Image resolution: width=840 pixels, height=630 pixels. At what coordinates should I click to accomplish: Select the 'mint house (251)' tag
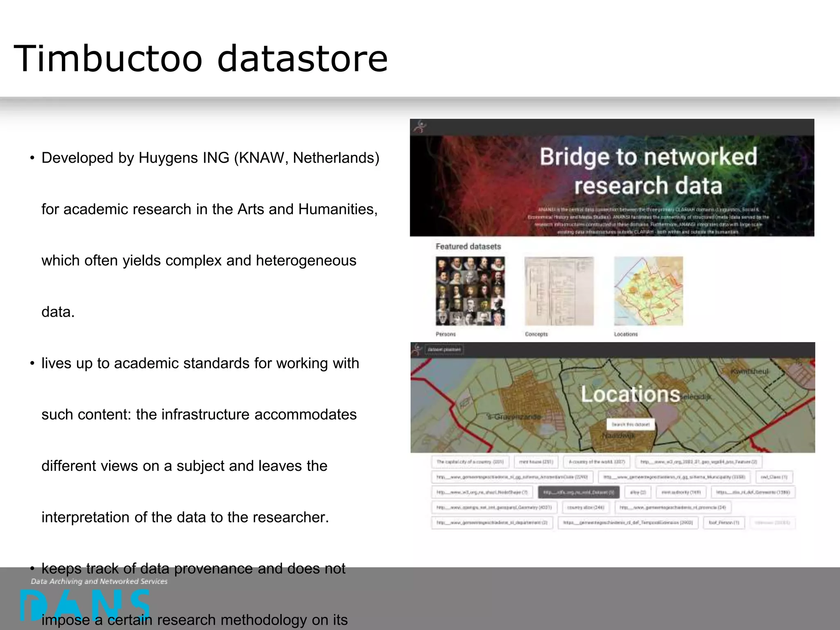click(536, 462)
